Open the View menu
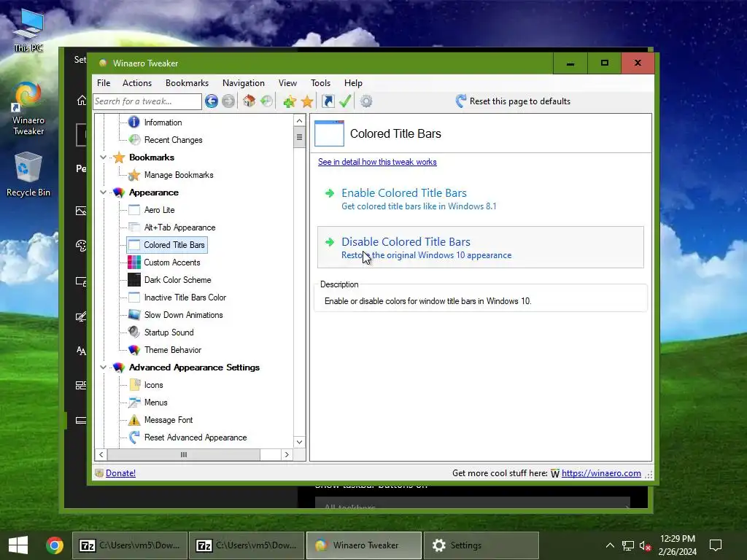Viewport: 747px width, 560px height. [x=287, y=83]
